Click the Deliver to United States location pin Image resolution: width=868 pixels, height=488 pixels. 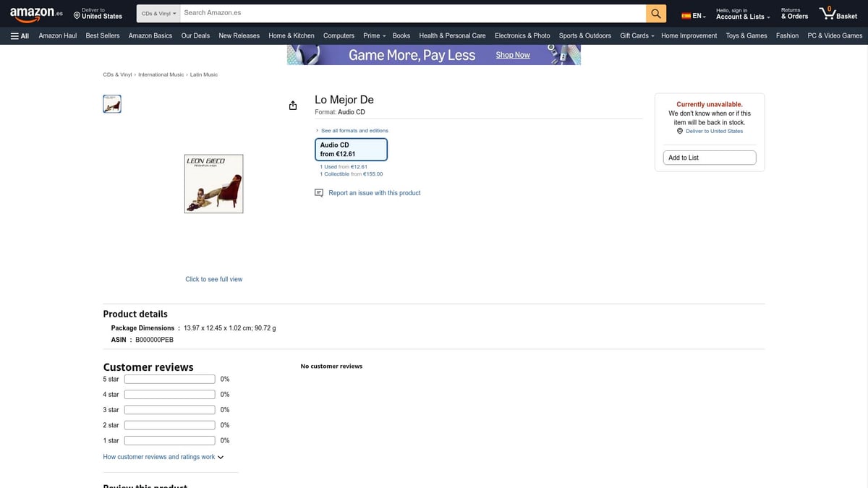[x=77, y=15]
